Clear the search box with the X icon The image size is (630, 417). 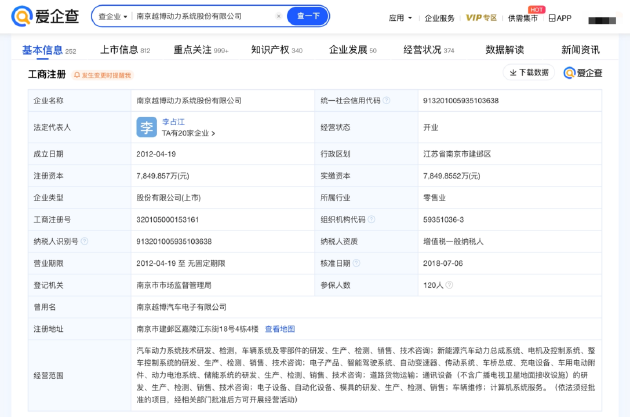pyautogui.click(x=277, y=17)
